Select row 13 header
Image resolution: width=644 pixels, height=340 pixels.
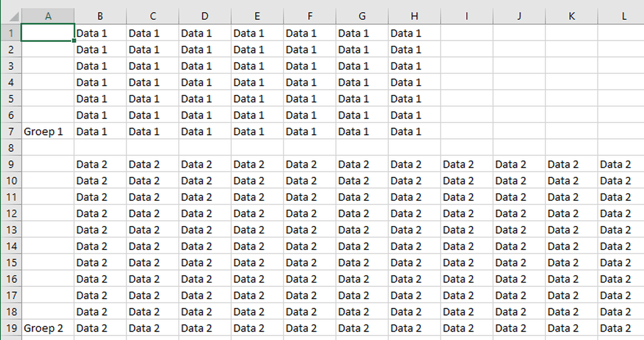pos(11,230)
